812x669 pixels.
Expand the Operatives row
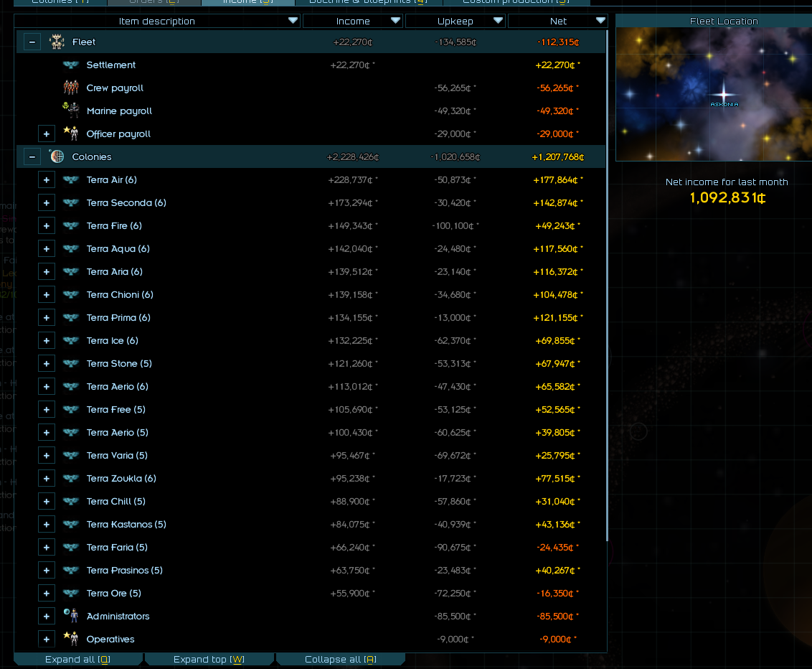tap(47, 640)
